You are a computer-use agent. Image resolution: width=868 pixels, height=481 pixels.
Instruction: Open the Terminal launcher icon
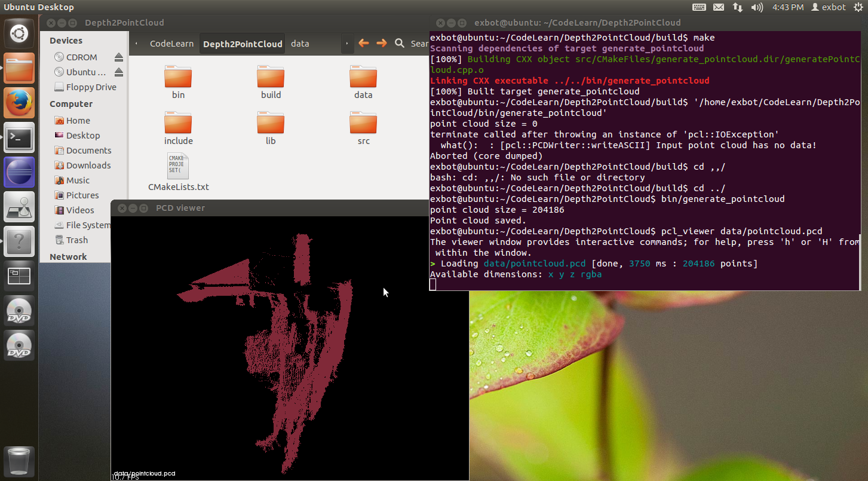pos(20,137)
